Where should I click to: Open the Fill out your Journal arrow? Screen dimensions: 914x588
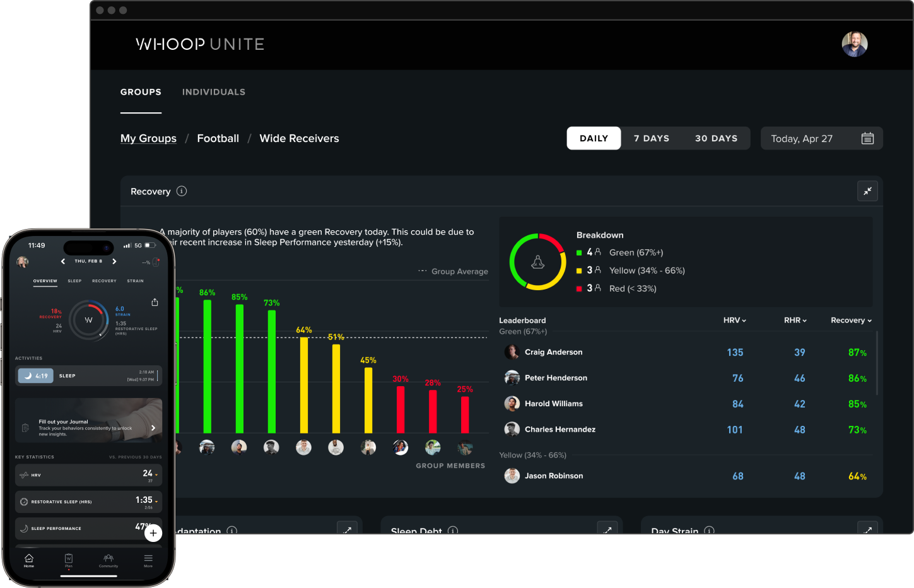[153, 428]
